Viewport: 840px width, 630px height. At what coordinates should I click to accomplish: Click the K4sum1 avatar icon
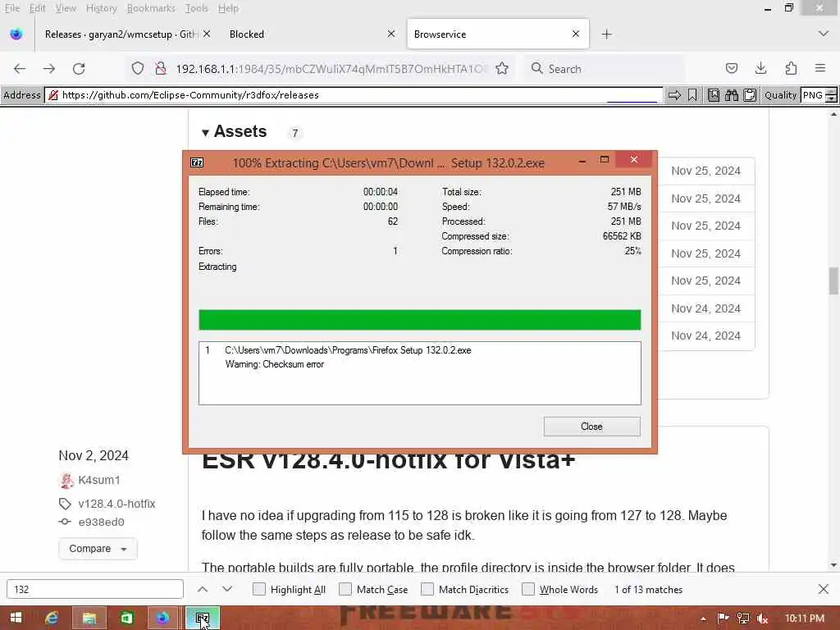[66, 481]
